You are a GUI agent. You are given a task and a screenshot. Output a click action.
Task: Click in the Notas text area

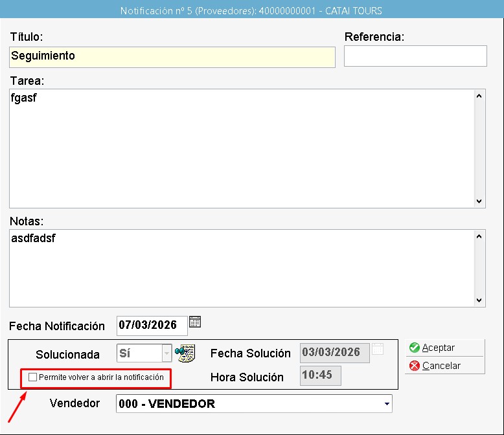242,268
